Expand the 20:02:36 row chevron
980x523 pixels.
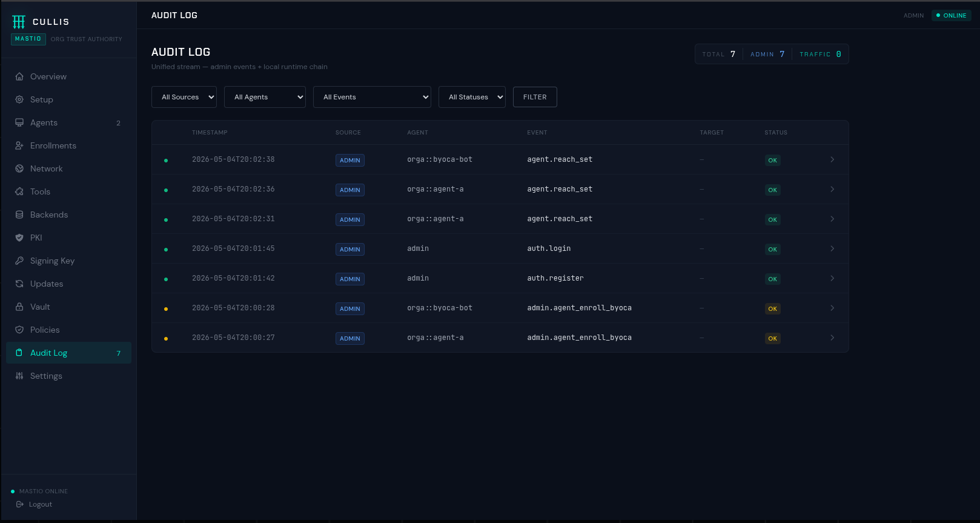pyautogui.click(x=832, y=189)
